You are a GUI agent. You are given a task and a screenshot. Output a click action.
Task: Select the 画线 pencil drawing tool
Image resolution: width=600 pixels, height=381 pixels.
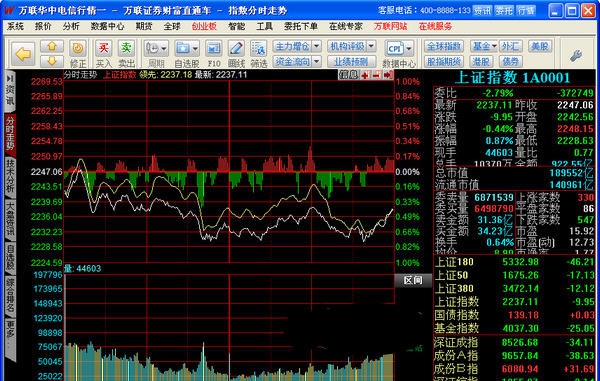pyautogui.click(x=236, y=48)
